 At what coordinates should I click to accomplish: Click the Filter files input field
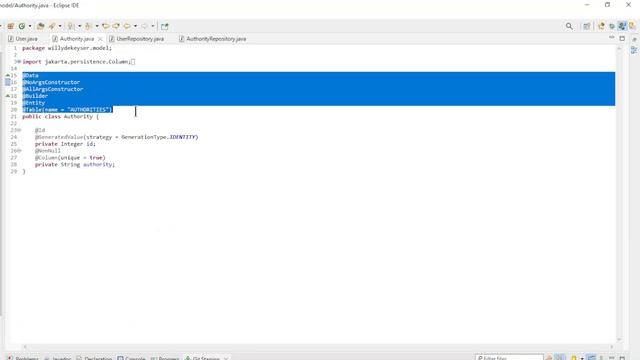point(509,358)
